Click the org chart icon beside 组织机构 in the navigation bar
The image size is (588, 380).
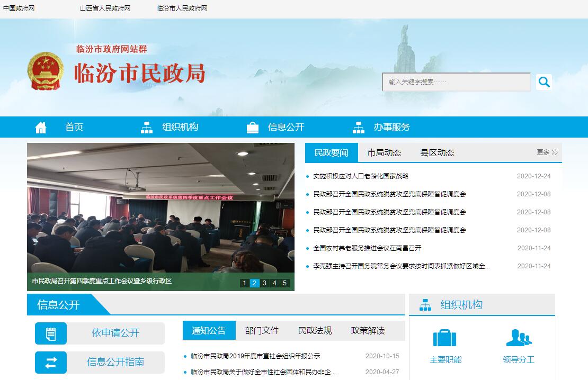click(x=147, y=128)
